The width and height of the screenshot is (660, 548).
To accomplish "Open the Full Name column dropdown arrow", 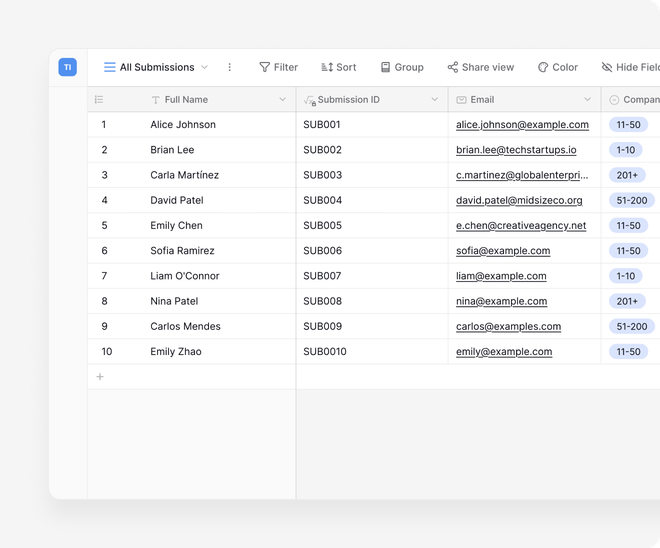I will [x=283, y=100].
